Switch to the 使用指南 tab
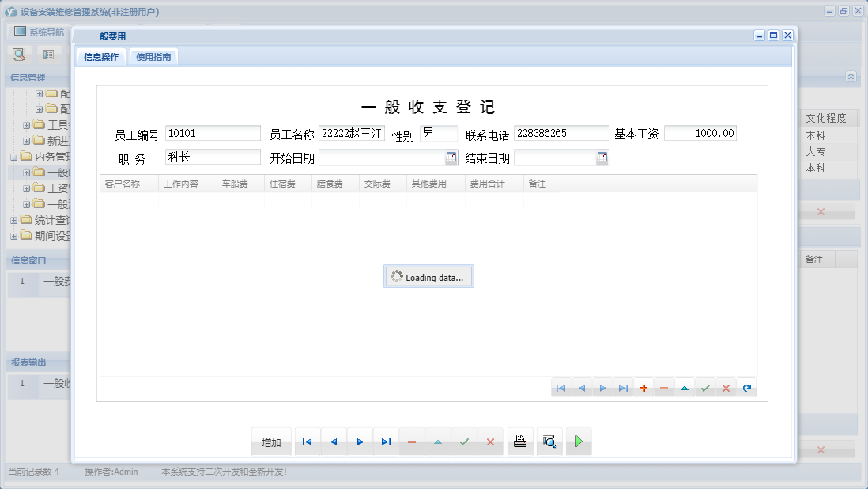The image size is (868, 489). [x=153, y=56]
